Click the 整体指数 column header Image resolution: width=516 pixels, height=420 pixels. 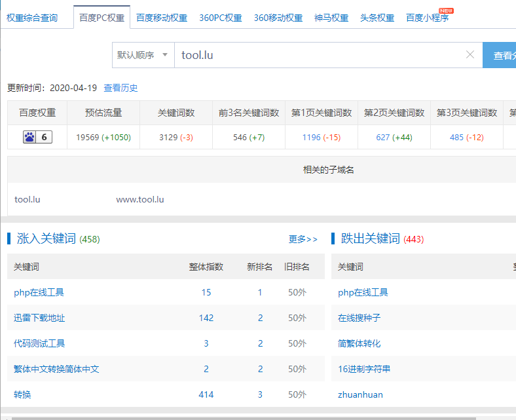click(206, 267)
